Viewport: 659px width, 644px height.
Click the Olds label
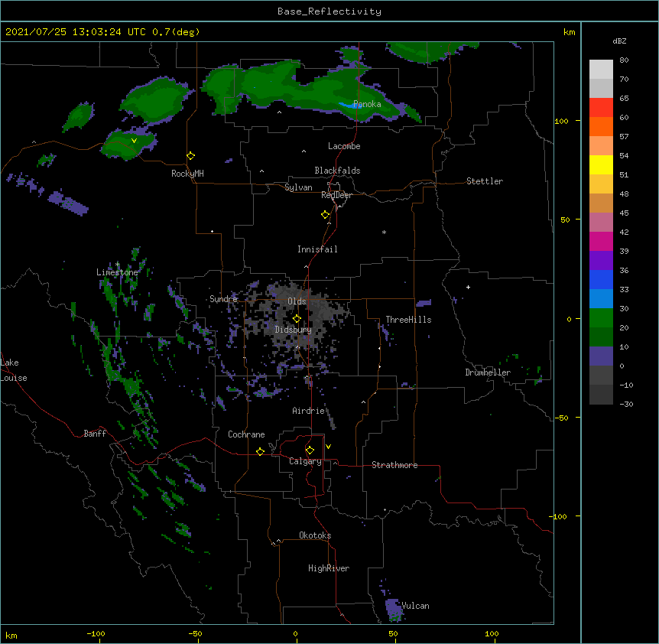coord(297,301)
